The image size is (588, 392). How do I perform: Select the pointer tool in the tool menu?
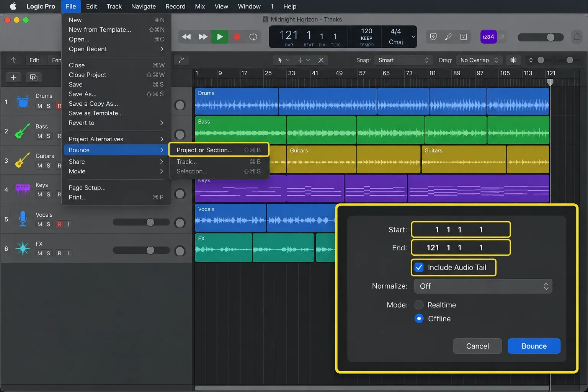(x=280, y=60)
